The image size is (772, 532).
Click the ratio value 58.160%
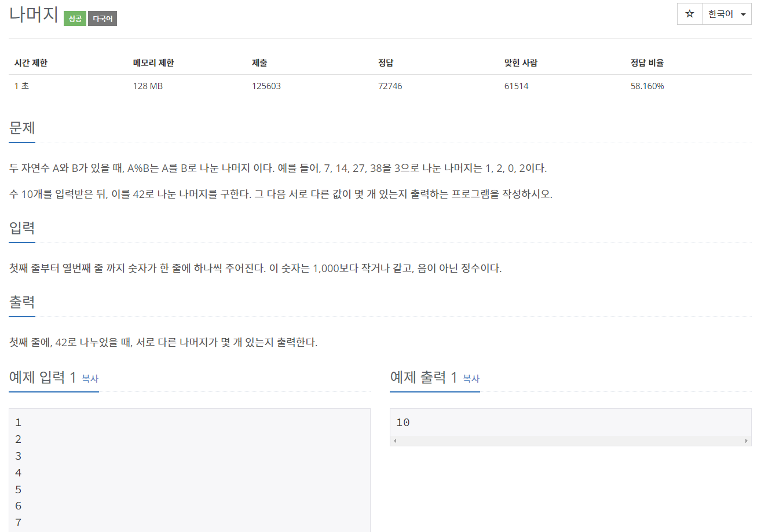click(647, 86)
